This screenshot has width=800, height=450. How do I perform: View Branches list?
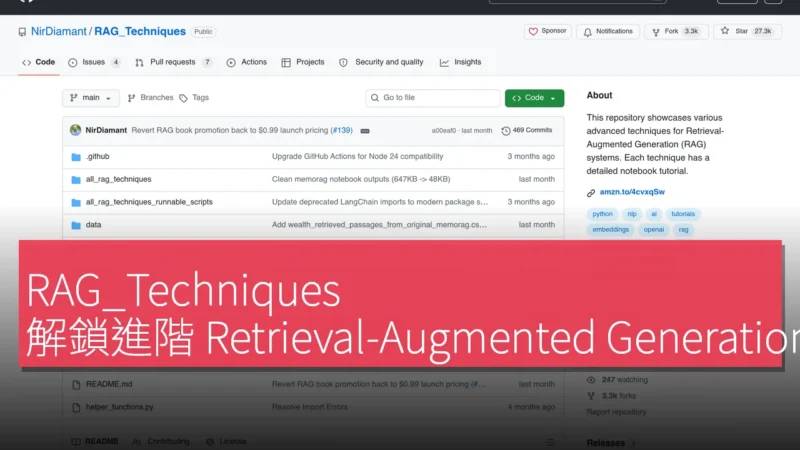151,98
